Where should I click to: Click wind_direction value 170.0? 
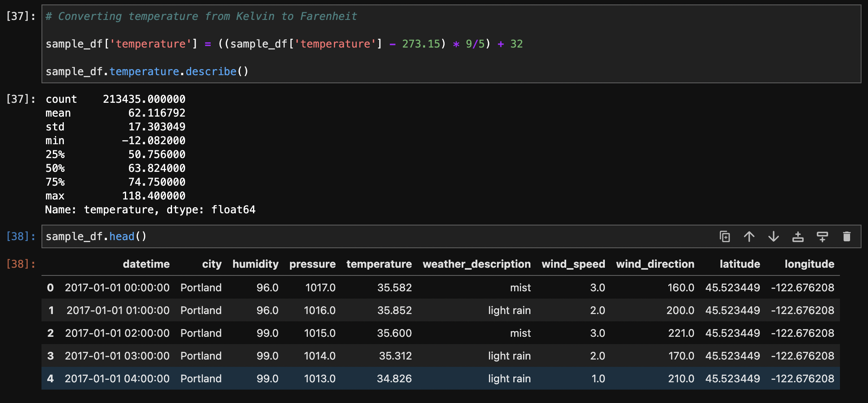681,356
